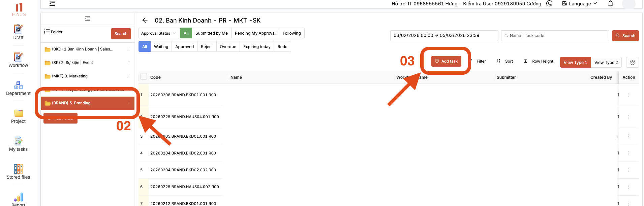The width and height of the screenshot is (644, 206).
Task: Open the Workflow icon in sidebar
Action: click(18, 57)
